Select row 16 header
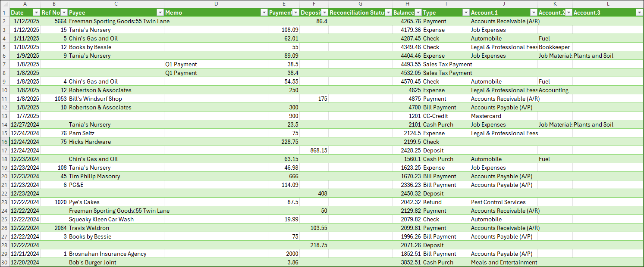Screen dimensions: 644x267 [x=4, y=142]
